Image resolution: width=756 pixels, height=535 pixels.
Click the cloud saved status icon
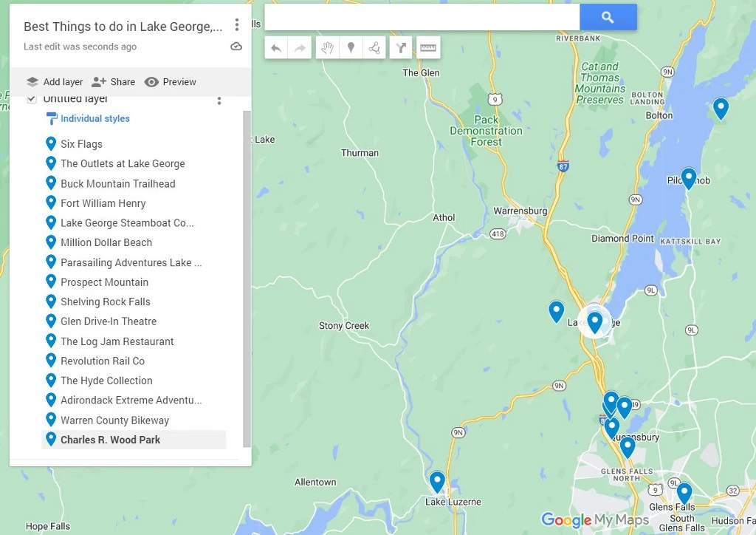236,47
